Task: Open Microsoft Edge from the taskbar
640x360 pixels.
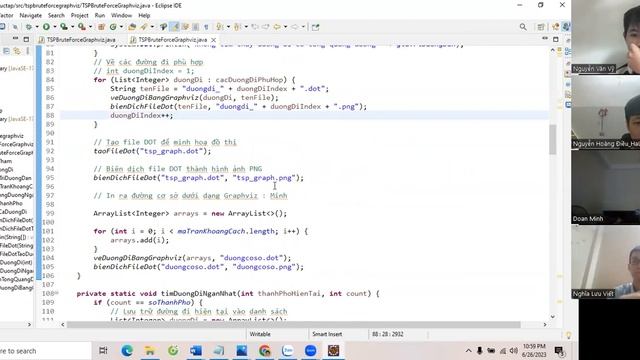Action: (127, 351)
